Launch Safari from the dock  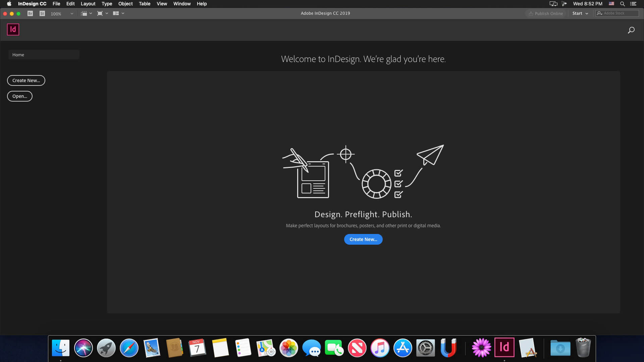pyautogui.click(x=129, y=348)
